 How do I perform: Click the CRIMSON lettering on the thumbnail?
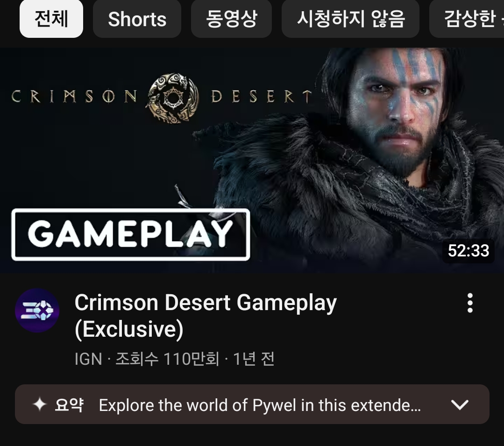click(x=74, y=96)
